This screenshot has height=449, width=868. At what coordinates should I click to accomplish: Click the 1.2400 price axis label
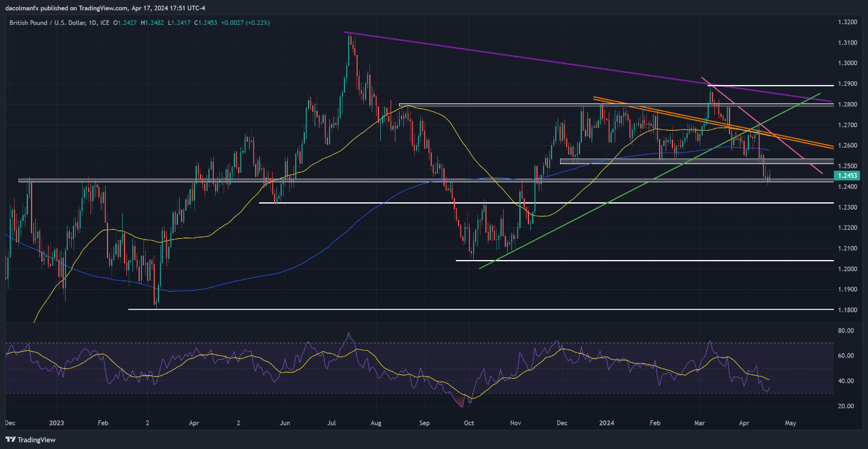click(847, 187)
